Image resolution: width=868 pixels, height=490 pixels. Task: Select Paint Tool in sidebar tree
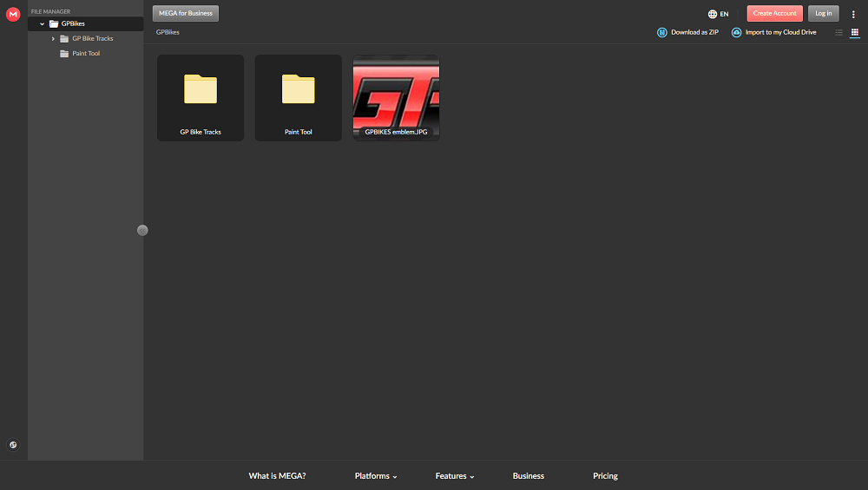tap(86, 54)
